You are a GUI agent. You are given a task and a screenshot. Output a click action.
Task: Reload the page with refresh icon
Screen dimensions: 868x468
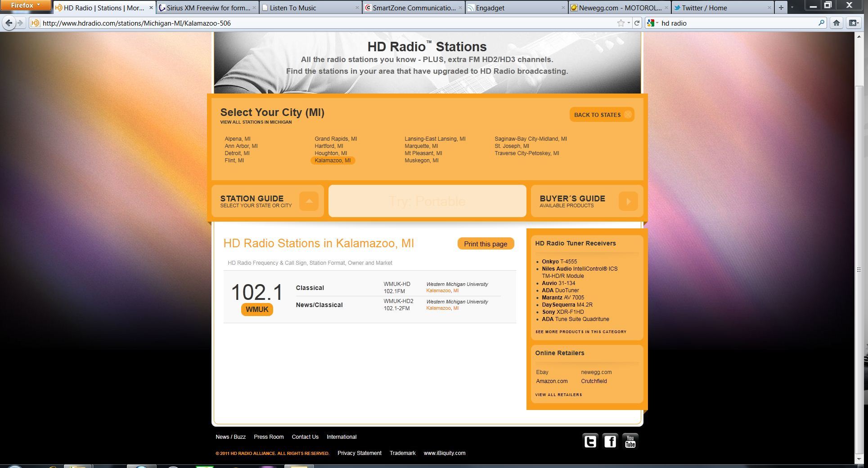pyautogui.click(x=637, y=23)
